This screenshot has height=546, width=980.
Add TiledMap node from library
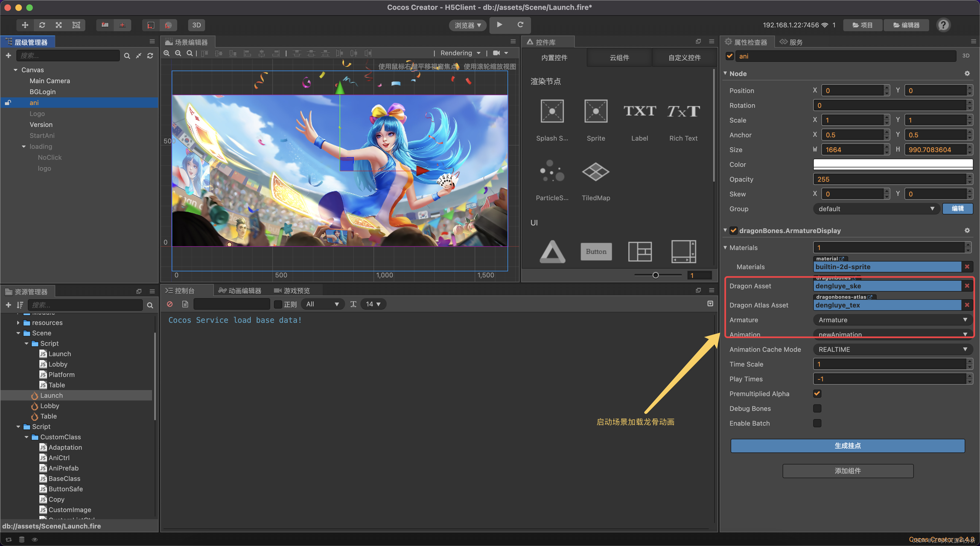596,180
